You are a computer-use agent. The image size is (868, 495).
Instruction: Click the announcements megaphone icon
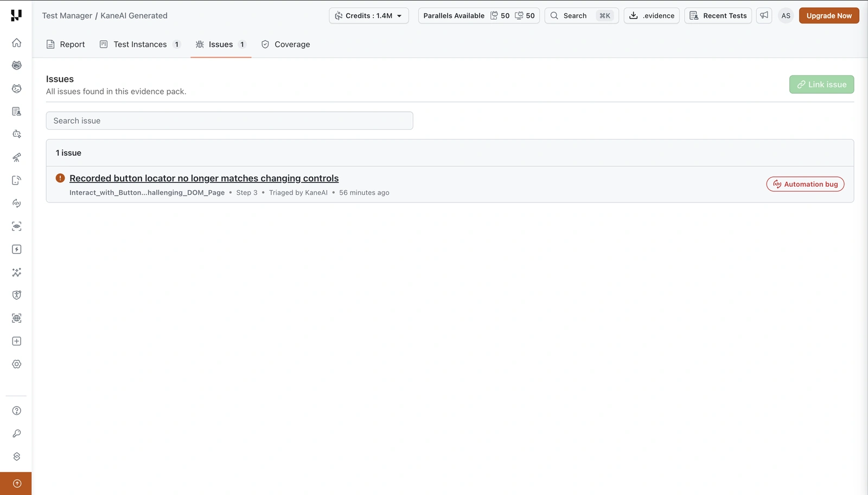(764, 16)
